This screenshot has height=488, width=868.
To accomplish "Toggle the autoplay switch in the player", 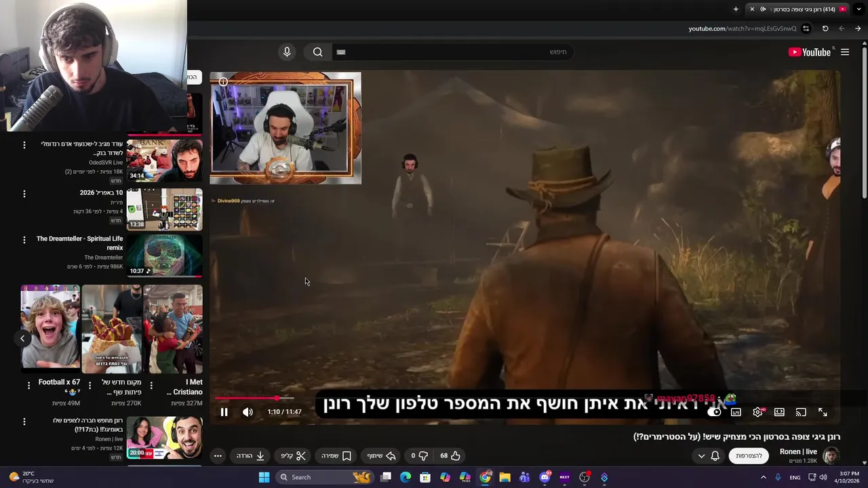I will point(714,412).
